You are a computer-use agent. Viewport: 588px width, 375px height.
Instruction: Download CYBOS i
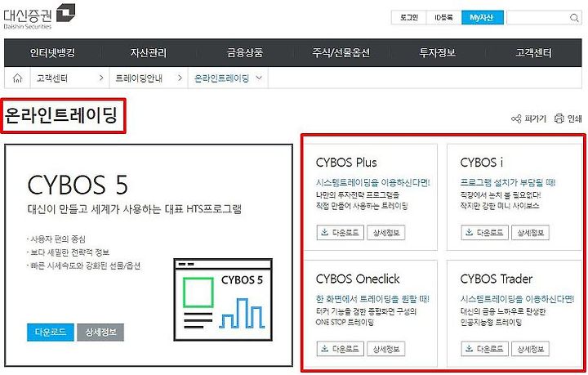click(x=484, y=233)
